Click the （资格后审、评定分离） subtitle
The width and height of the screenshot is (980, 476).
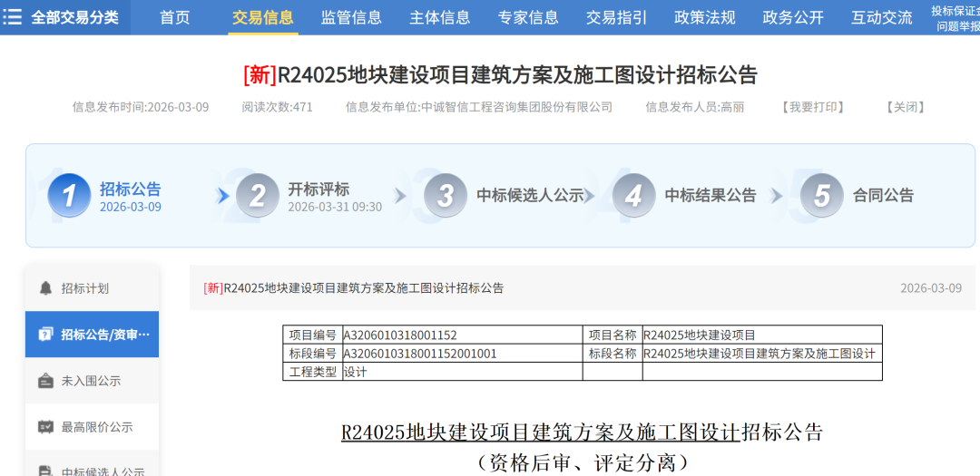click(x=582, y=463)
